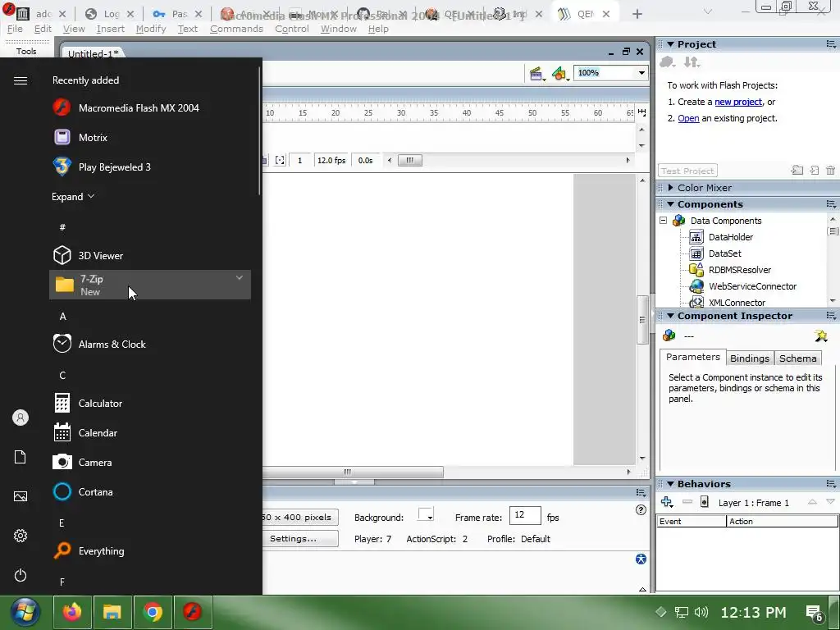Click the Start menu hamburger icon
Image resolution: width=840 pixels, height=630 pixels.
tap(21, 80)
